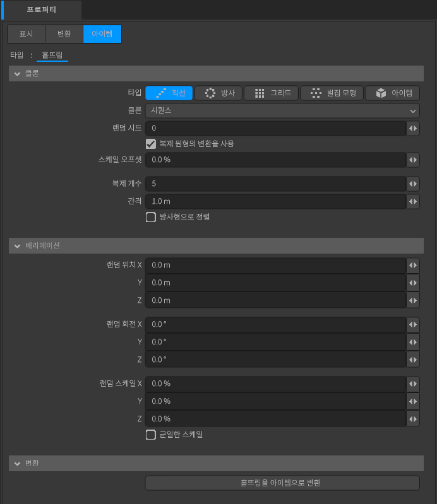
Task: Select the 그리드 (grid) clone type
Action: (270, 93)
